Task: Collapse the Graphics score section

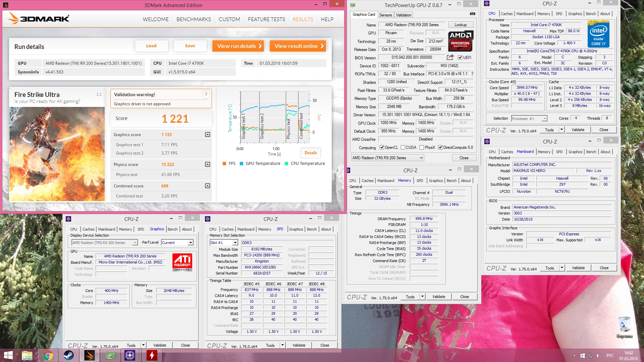Action: (x=208, y=134)
